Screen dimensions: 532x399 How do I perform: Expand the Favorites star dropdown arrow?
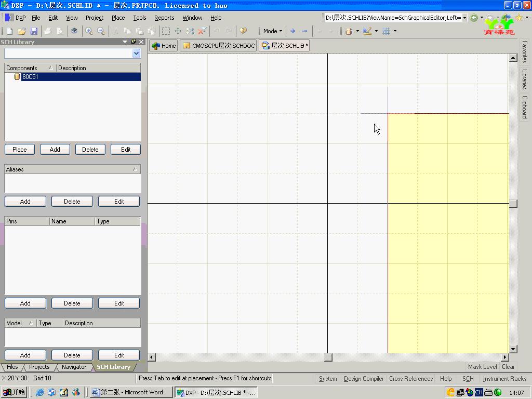[527, 18]
